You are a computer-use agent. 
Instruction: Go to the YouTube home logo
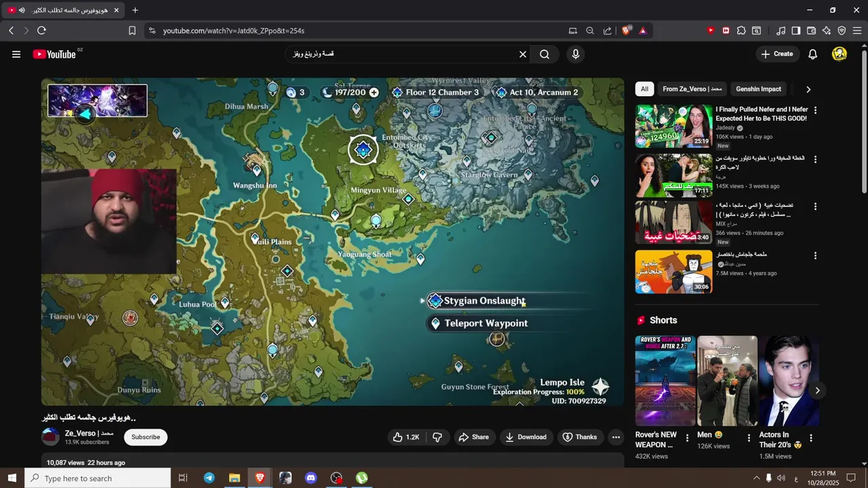pyautogui.click(x=54, y=54)
